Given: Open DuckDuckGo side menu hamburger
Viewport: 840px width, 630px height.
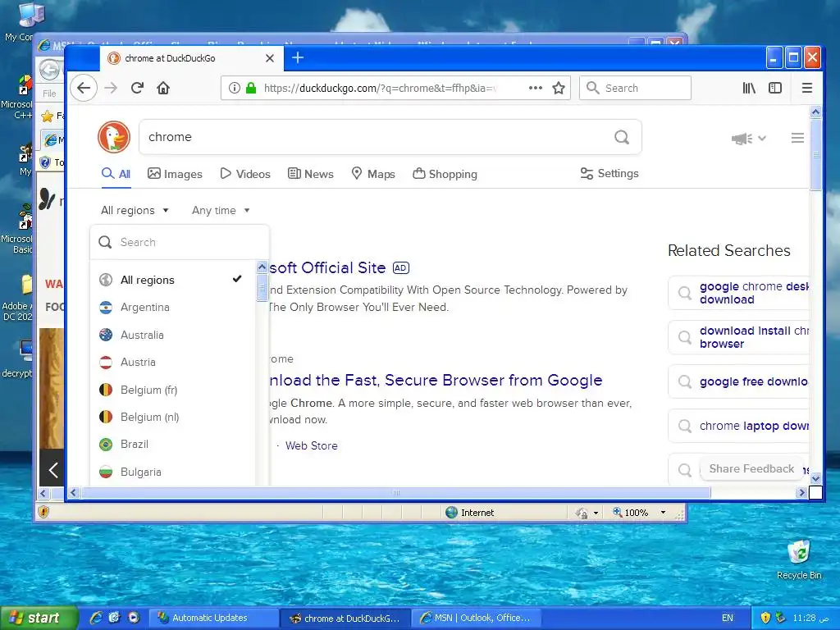Looking at the screenshot, I should coord(797,138).
